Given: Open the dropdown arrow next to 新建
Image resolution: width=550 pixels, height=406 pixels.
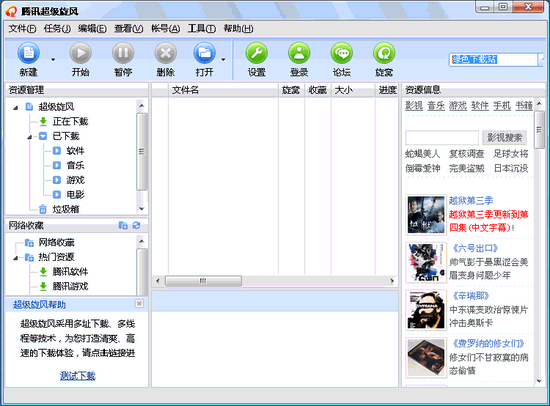Looking at the screenshot, I should coord(53,60).
